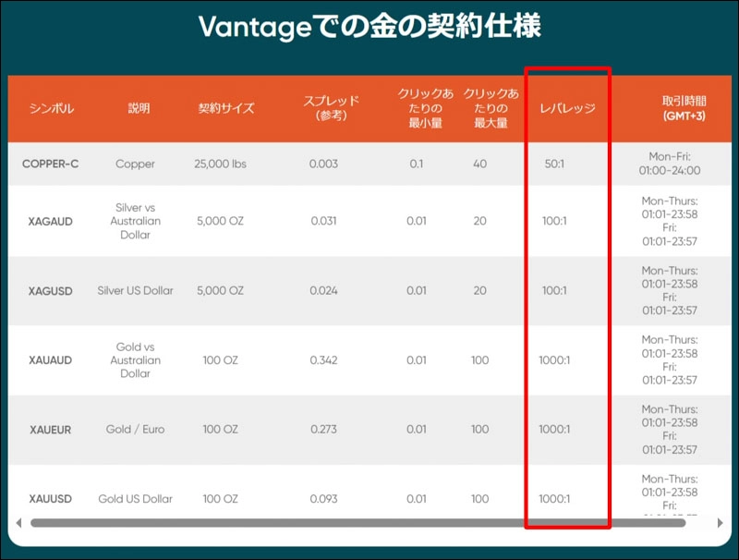This screenshot has height=560, width=739.
Task: Click the Vantageでの金の契約仕様 title
Action: [369, 28]
